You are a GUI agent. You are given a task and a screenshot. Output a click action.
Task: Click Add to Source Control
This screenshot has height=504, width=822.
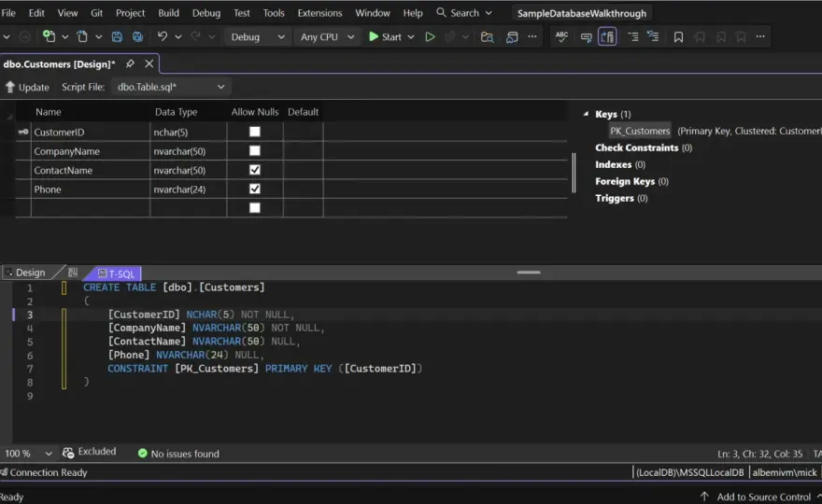click(764, 497)
